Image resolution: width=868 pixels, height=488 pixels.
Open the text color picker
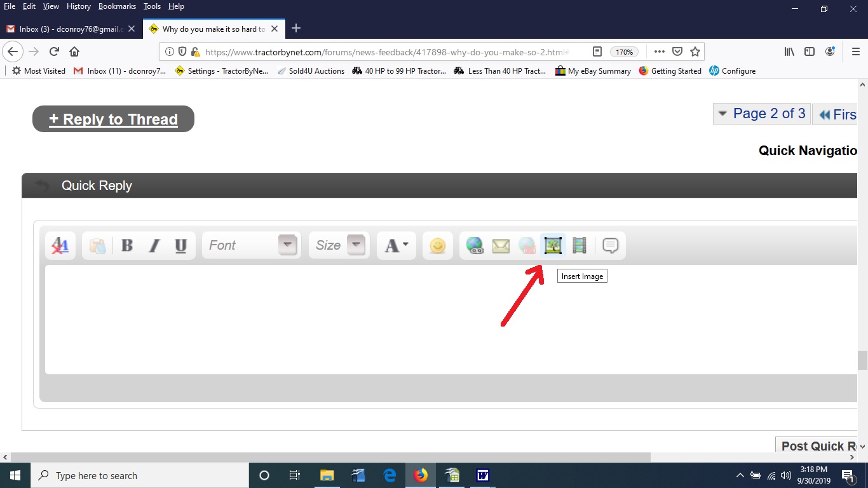397,245
